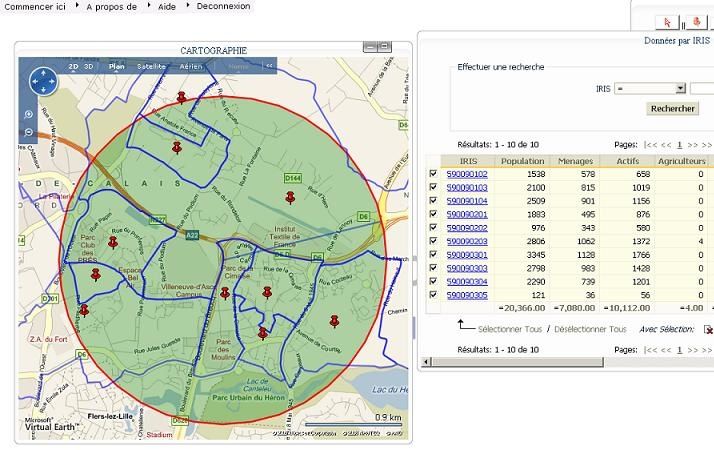Sort by the Menages column header
Viewport: 714px width, 450px height.
click(x=575, y=161)
